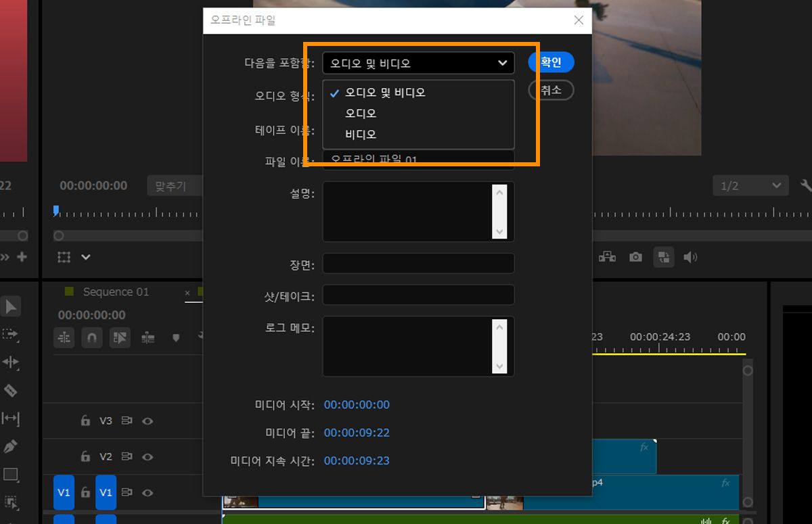Toggle Linked Selection in timeline
Image resolution: width=812 pixels, height=524 pixels.
pos(120,337)
